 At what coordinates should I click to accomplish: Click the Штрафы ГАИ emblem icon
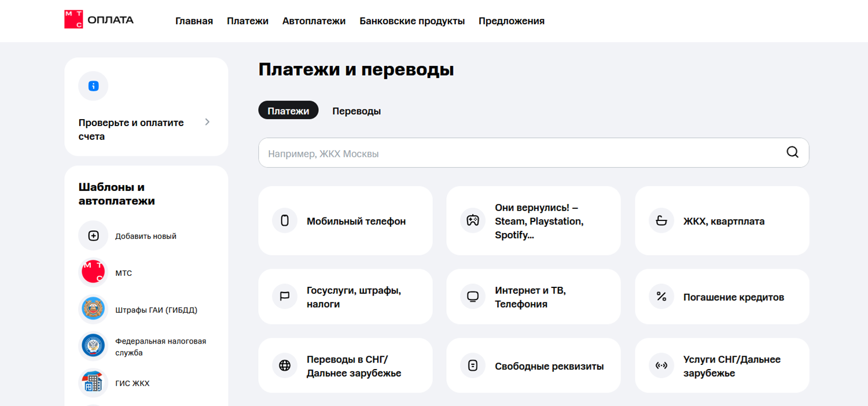(x=93, y=309)
